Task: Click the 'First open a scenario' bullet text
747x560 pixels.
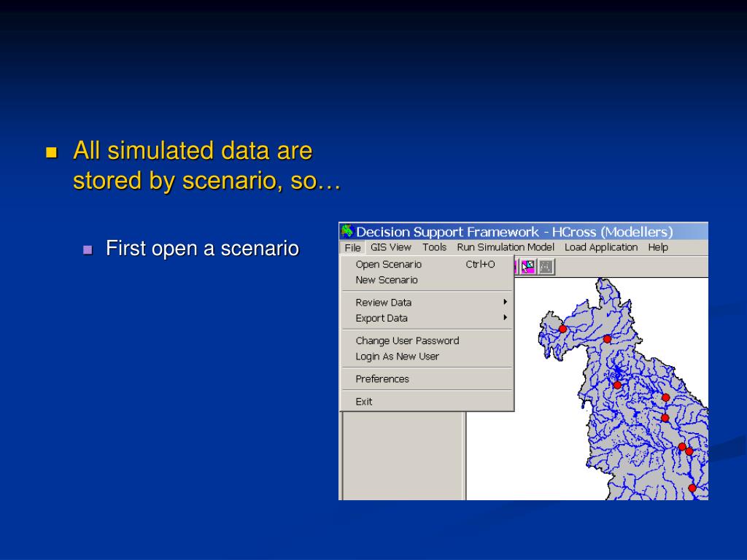Action: click(x=203, y=248)
